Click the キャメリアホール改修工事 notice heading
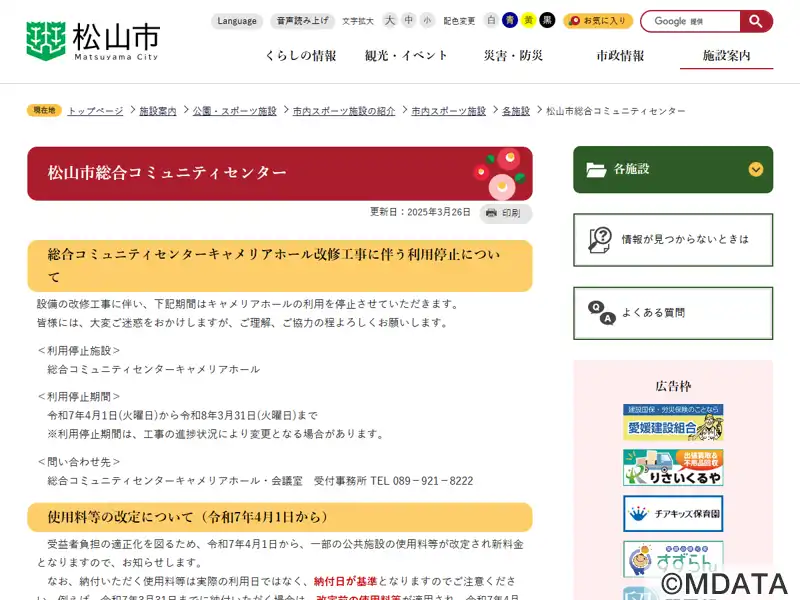The image size is (800, 600). point(280,266)
